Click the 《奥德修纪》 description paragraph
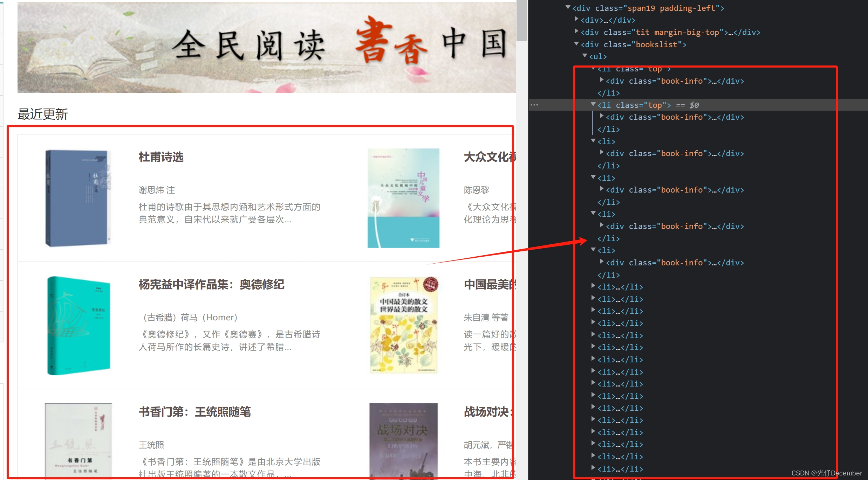The image size is (868, 480). (230, 341)
